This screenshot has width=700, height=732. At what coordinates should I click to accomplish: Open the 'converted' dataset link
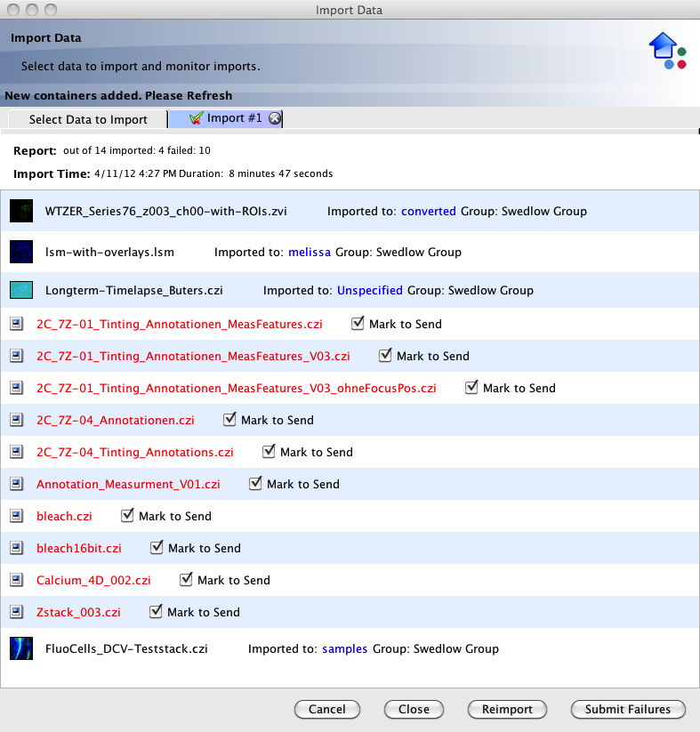coord(429,211)
